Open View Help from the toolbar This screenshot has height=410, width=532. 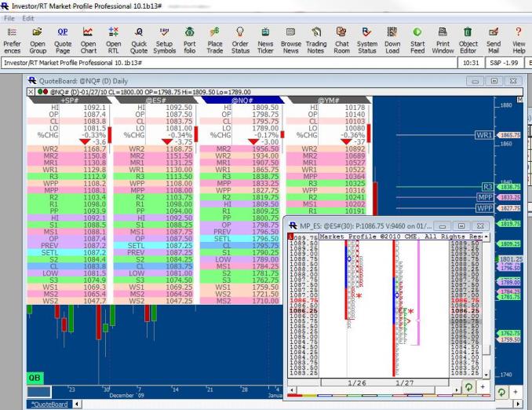(519, 40)
